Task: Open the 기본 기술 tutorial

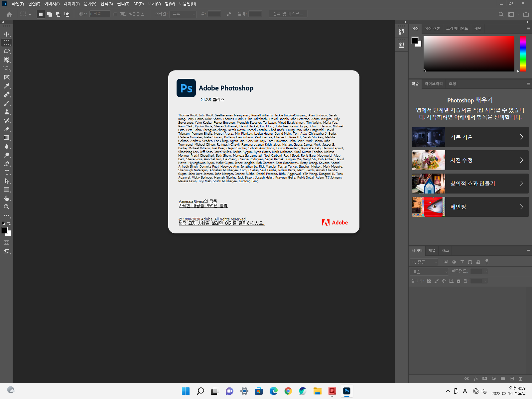Action: (x=470, y=137)
